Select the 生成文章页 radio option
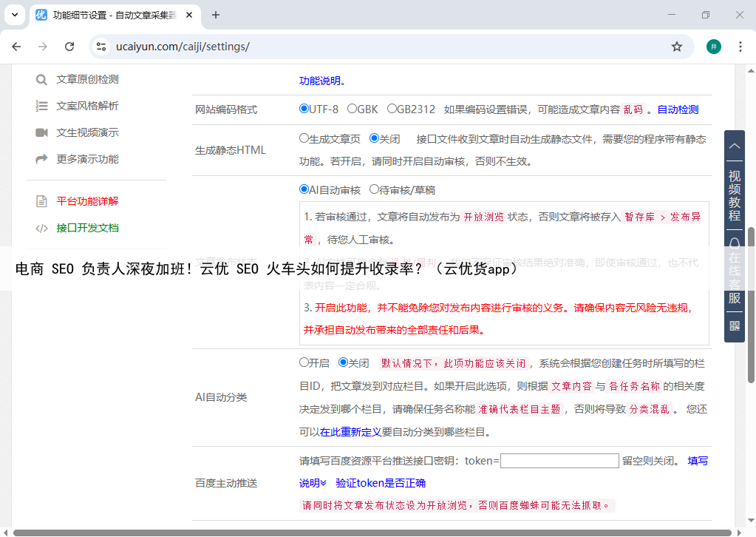 (x=304, y=138)
